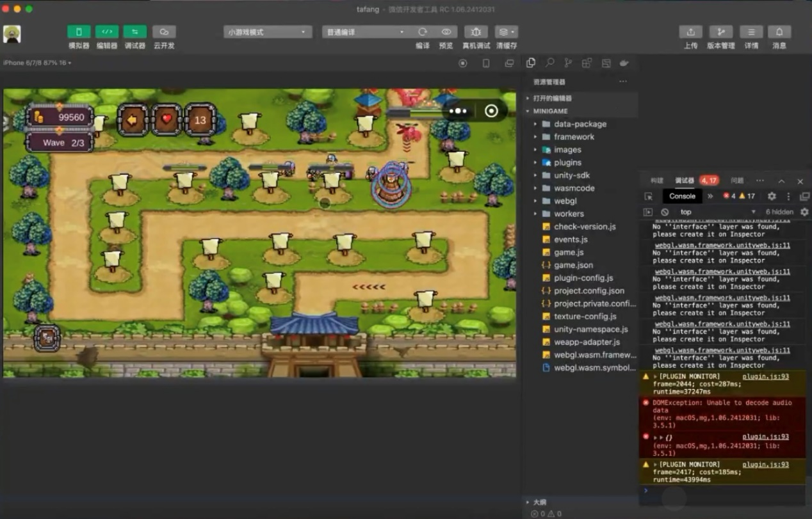Click the 预览 preview eye icon
This screenshot has height=519, width=812.
446,32
